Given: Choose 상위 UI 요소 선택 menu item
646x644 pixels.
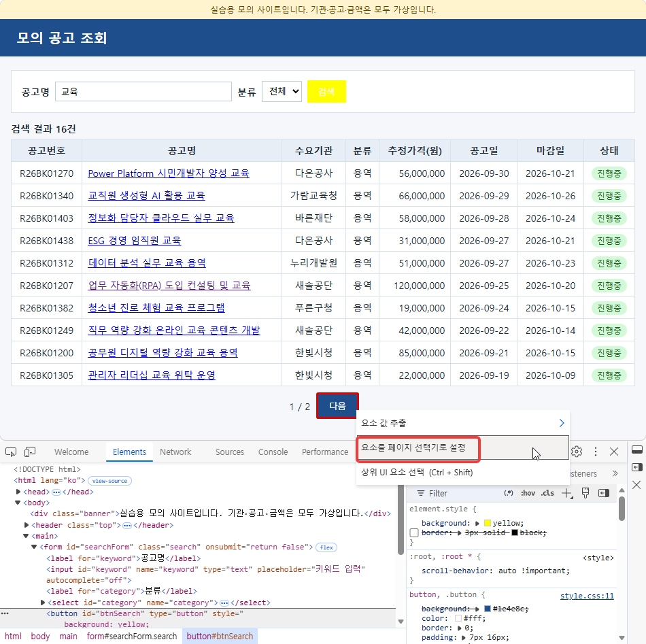Looking at the screenshot, I should point(462,473).
